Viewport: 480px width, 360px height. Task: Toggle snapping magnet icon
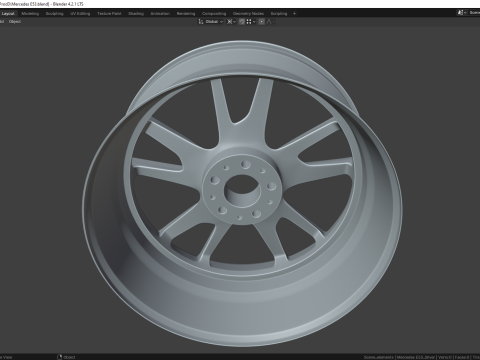point(242,22)
